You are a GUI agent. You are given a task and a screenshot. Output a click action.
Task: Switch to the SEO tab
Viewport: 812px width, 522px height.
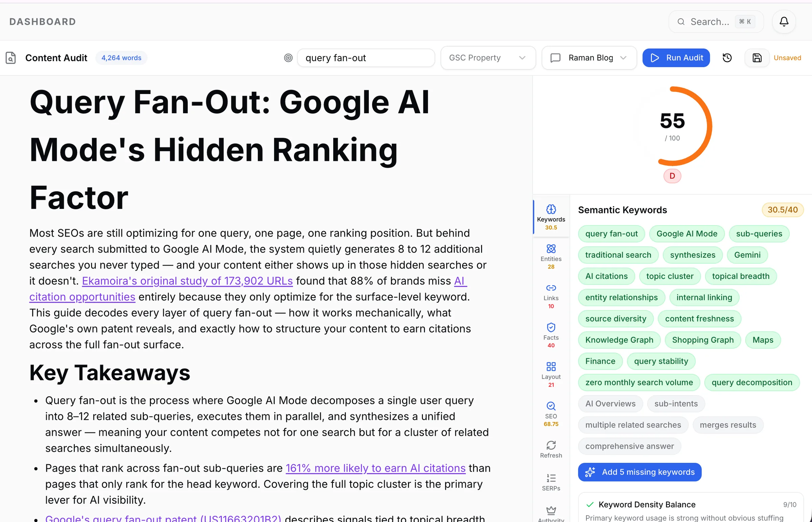[x=551, y=414]
